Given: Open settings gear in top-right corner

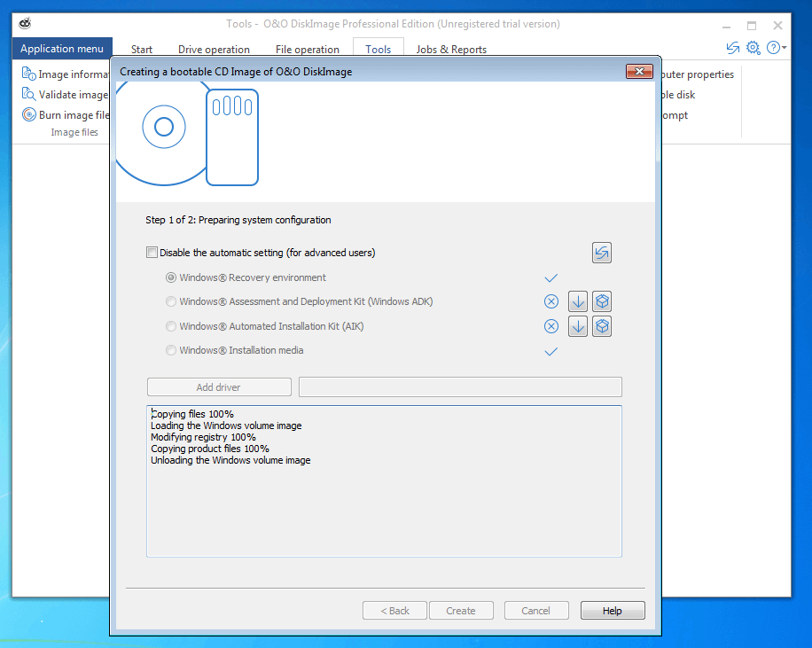Looking at the screenshot, I should [753, 48].
